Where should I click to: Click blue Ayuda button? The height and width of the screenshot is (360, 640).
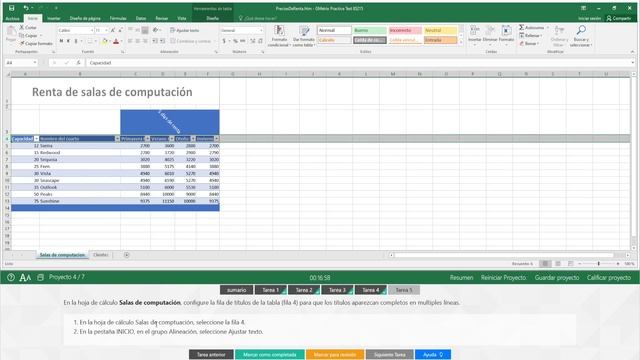433,354
